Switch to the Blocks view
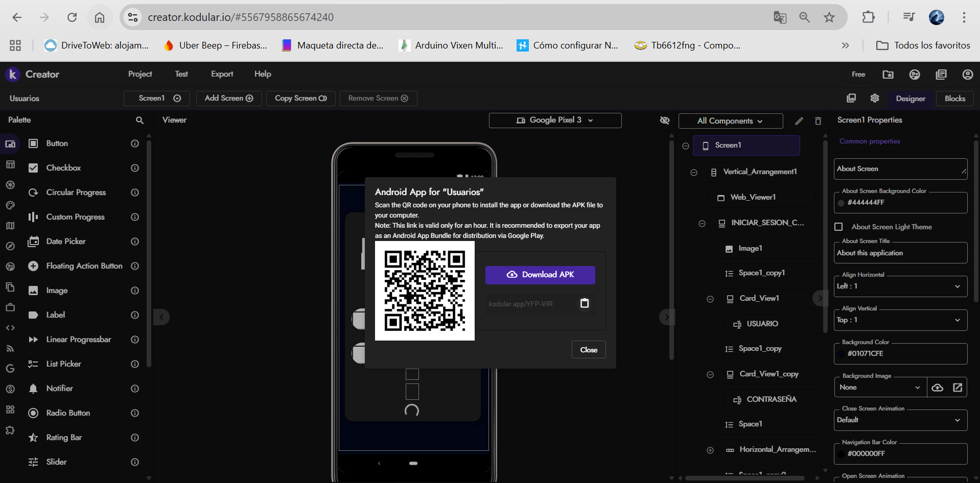This screenshot has width=980, height=483. 954,99
